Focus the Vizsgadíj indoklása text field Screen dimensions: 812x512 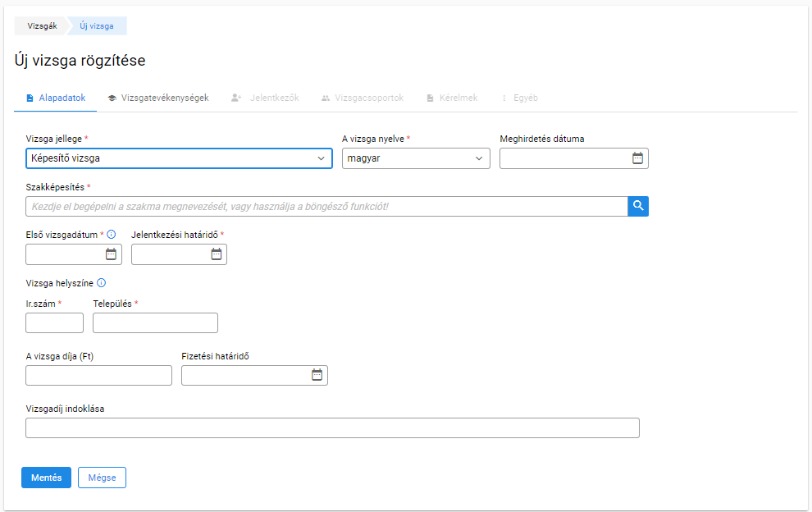pos(332,428)
